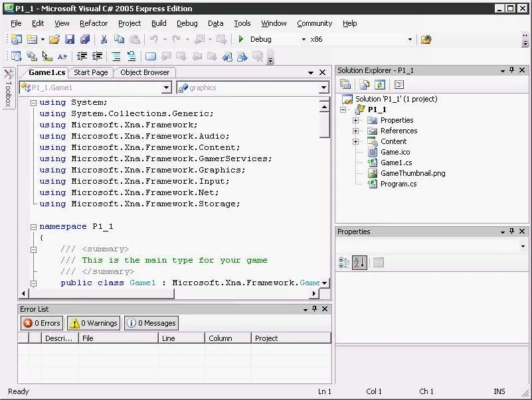The height and width of the screenshot is (400, 532).
Task: Sort Error List by Line column
Action: click(181, 338)
